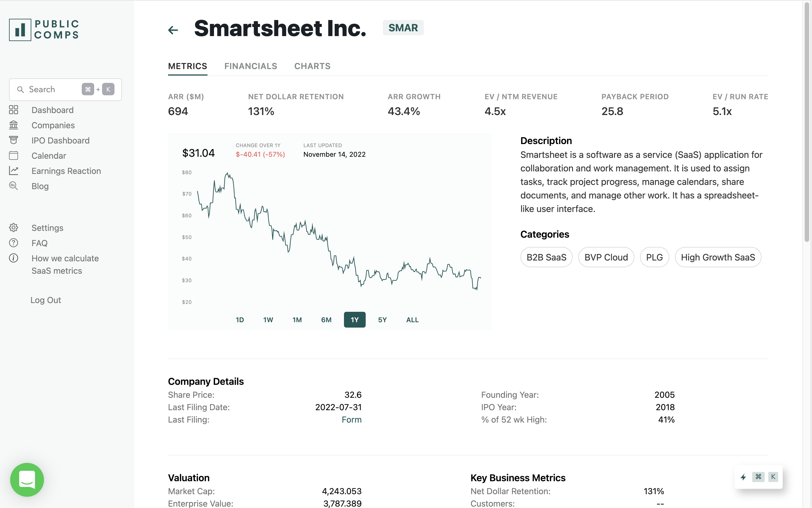Switch chart range to ALL

point(412,320)
